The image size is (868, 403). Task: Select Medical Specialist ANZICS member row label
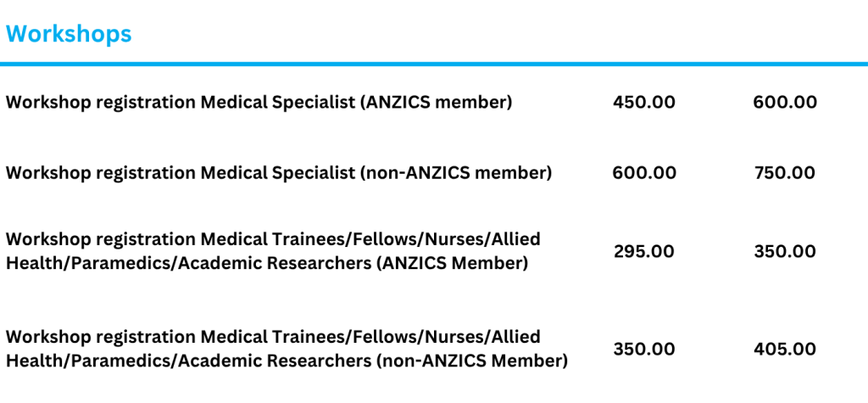coord(259,103)
